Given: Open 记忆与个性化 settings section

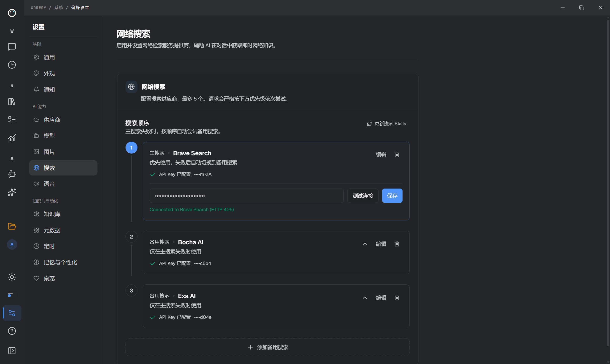Looking at the screenshot, I should point(63,262).
